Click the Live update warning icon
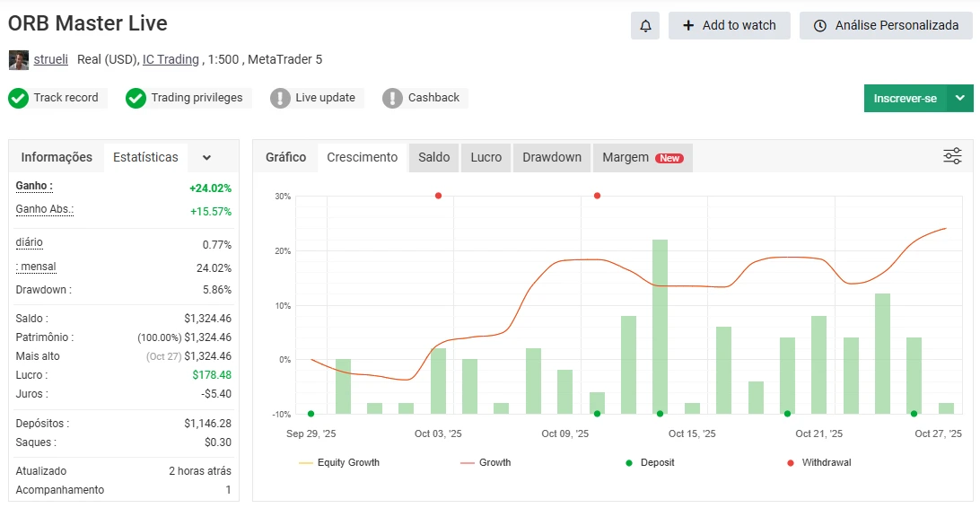980x508 pixels. coord(281,98)
